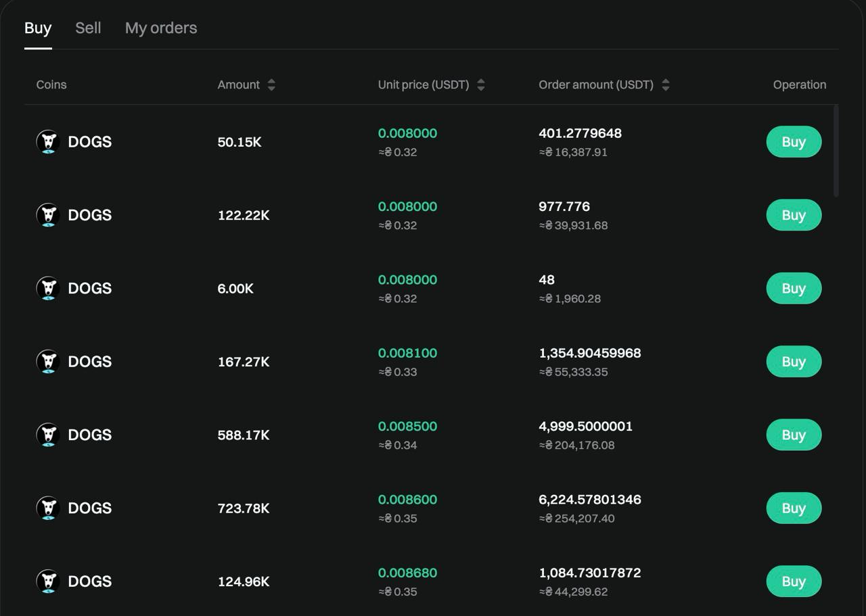Viewport: 866px width, 616px height.
Task: Buy the 122.22K DOGS order
Action: tap(794, 215)
